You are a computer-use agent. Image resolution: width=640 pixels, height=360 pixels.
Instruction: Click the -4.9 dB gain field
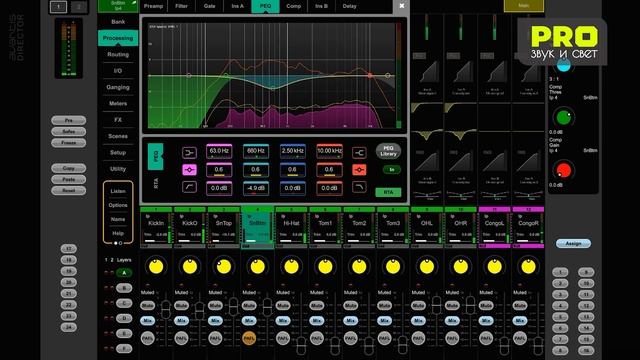coord(256,188)
